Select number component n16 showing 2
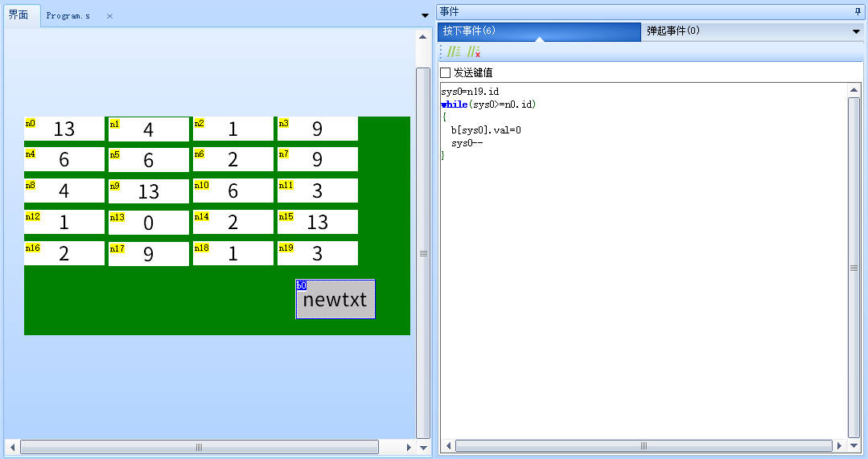 [x=64, y=253]
